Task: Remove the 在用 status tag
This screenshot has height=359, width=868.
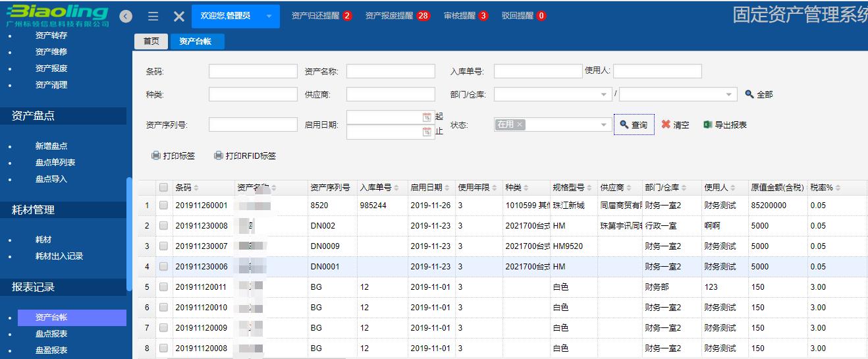Action: (520, 124)
